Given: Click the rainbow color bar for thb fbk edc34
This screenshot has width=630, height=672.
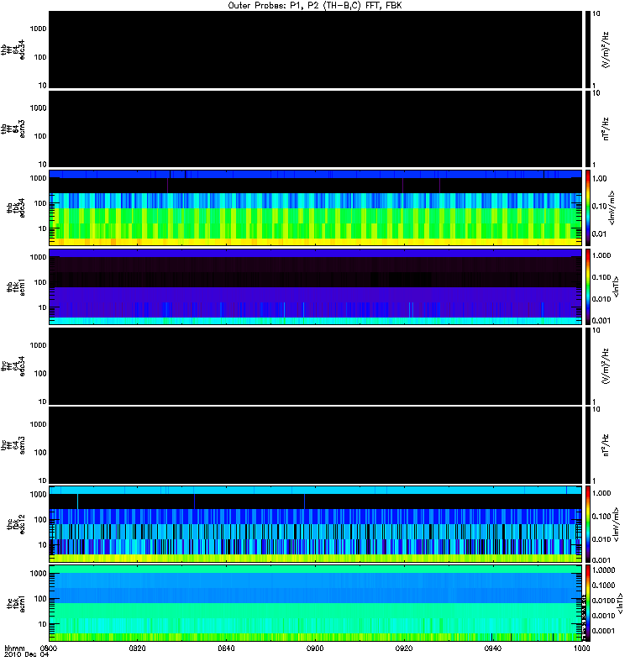Looking at the screenshot, I should (588, 207).
